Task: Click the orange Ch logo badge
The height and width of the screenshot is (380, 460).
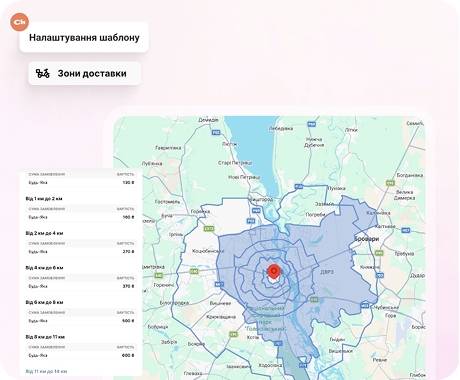Action: 20,22
